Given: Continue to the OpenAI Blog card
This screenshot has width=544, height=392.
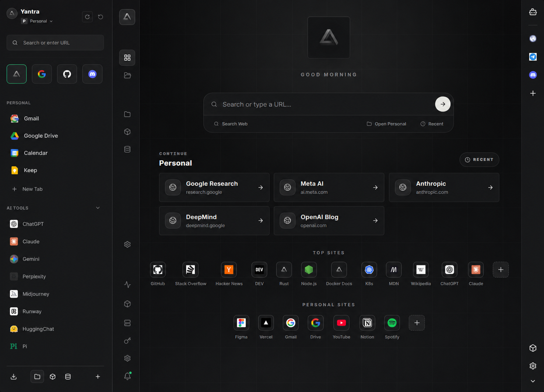Looking at the screenshot, I should point(329,220).
